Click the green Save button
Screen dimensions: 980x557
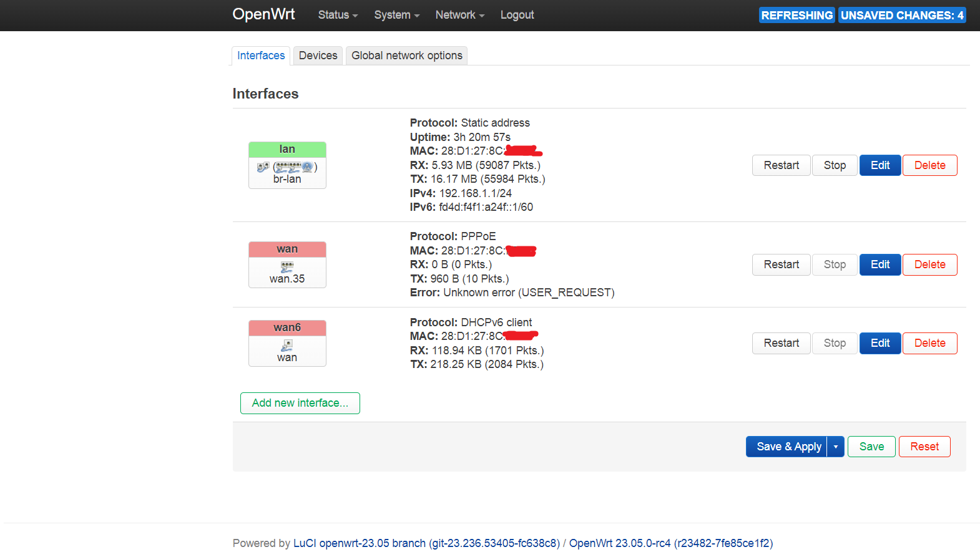(871, 447)
